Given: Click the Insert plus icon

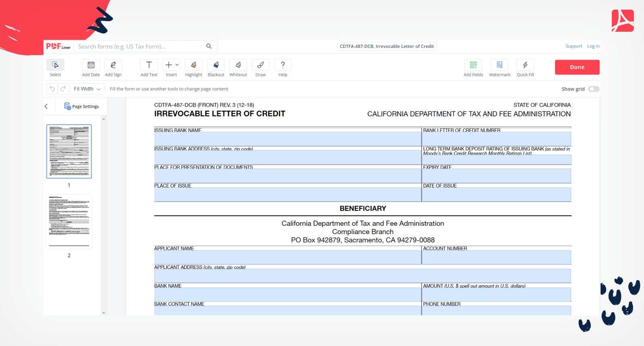Looking at the screenshot, I should (x=169, y=65).
